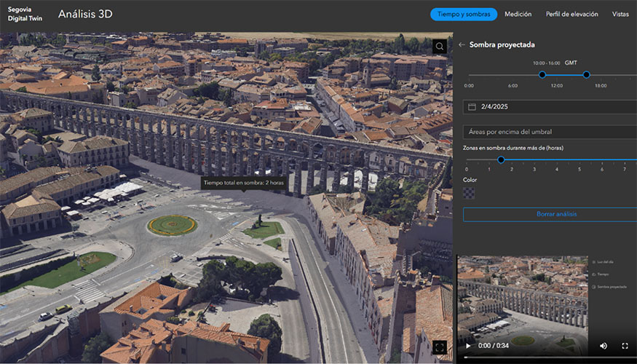Select Luz del día in video panel
Image resolution: width=637 pixels, height=364 pixels.
603,261
